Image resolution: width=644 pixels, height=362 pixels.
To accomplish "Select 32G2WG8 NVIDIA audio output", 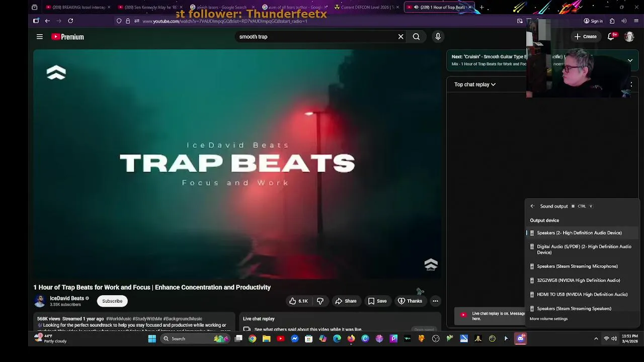I will click(x=583, y=281).
